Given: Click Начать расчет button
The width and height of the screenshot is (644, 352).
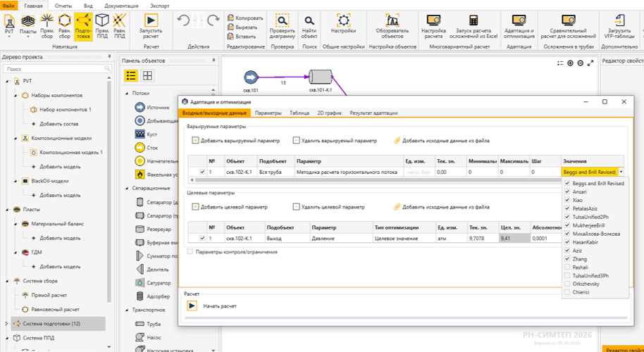Looking at the screenshot, I should (x=212, y=306).
